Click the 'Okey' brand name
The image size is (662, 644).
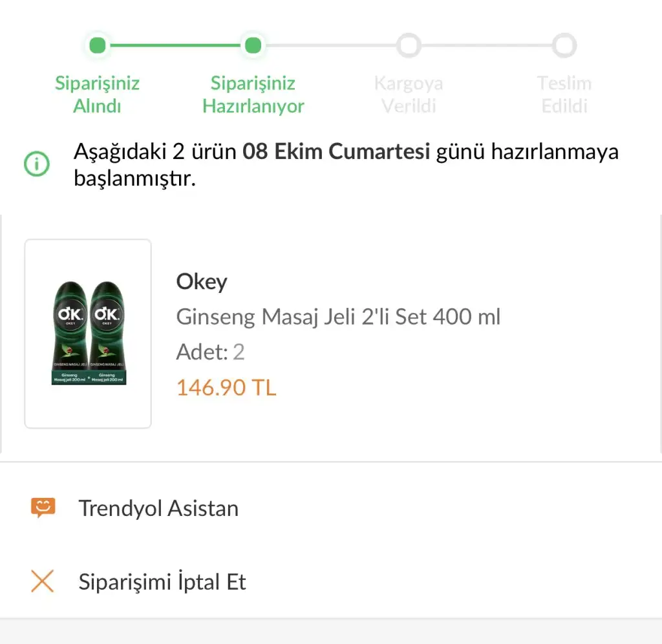click(202, 282)
